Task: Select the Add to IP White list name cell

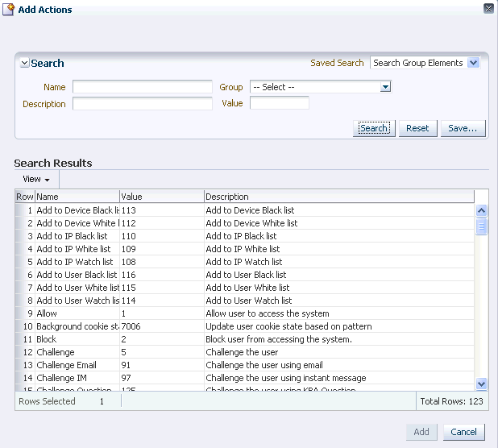Action: [x=77, y=249]
